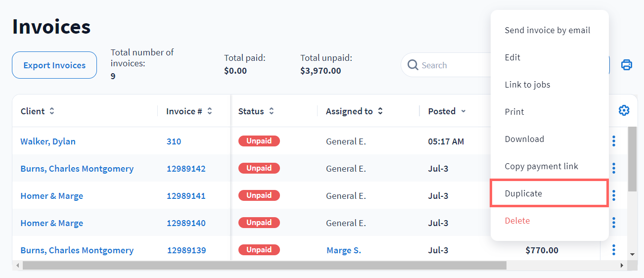Open three-dot menu for invoice 12989141
Screen dimensions: 644x278
pos(613,196)
